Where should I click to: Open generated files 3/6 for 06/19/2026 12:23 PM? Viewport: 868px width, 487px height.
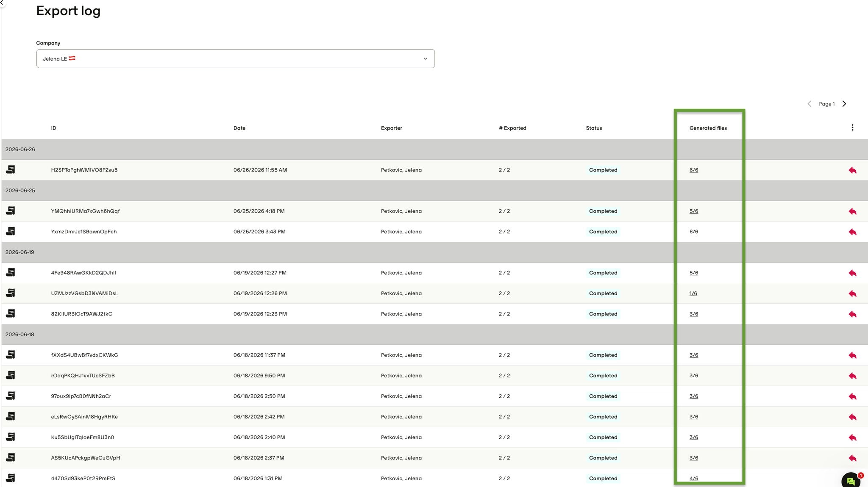[x=694, y=314]
